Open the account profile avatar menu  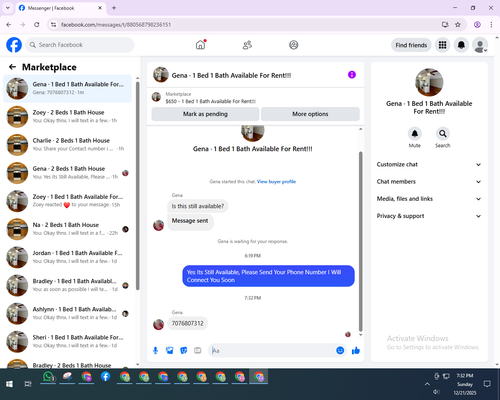click(x=480, y=45)
